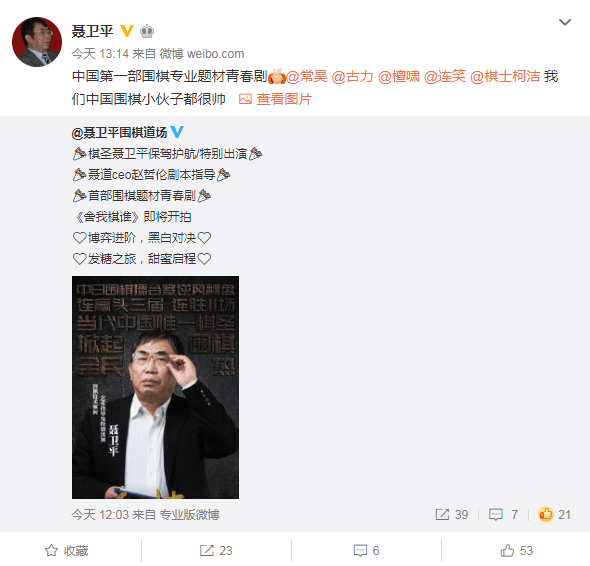Click the crown membership icon
The width and height of the screenshot is (590, 566).
(x=147, y=31)
